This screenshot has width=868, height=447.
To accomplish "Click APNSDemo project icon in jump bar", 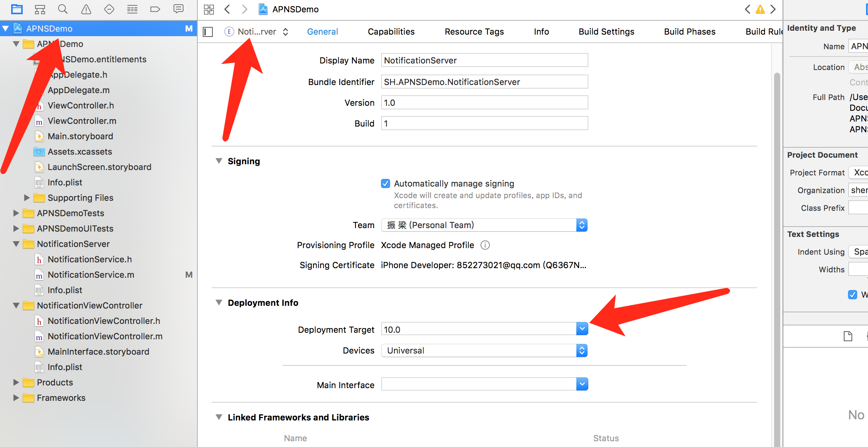I will [x=263, y=9].
